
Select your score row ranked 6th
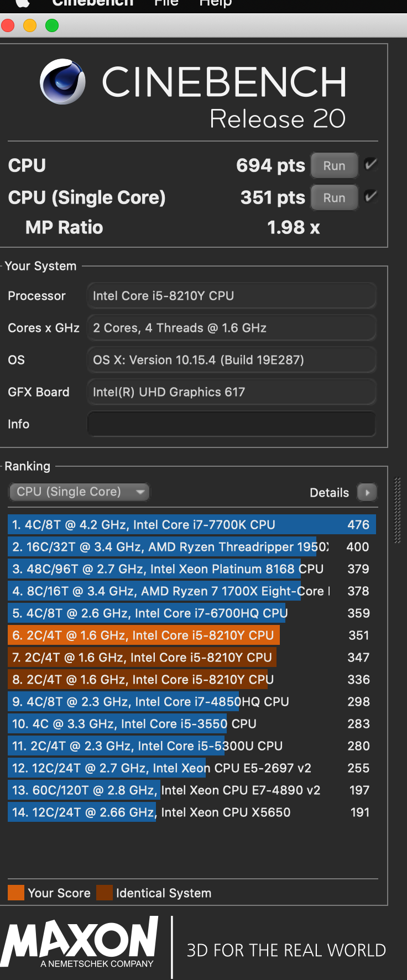(x=191, y=635)
